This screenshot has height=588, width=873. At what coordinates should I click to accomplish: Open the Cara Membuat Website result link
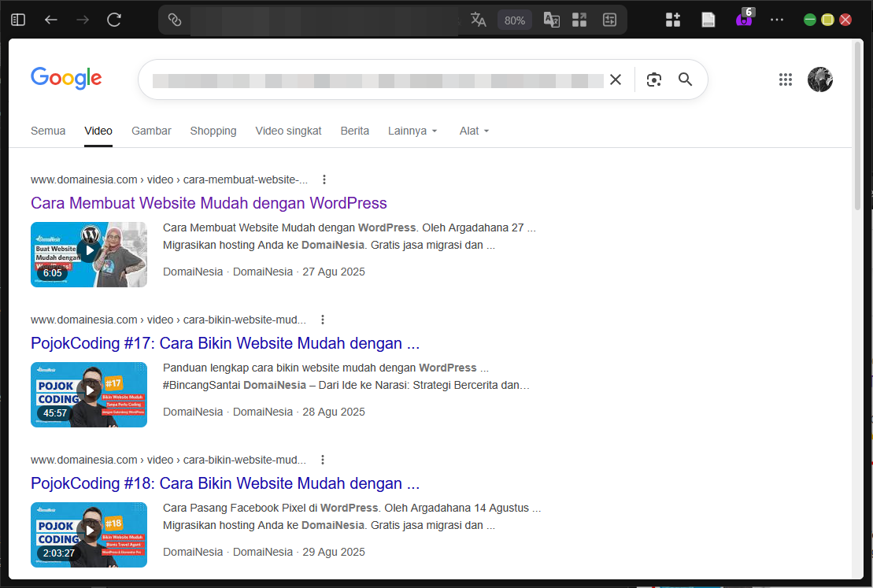tap(209, 203)
